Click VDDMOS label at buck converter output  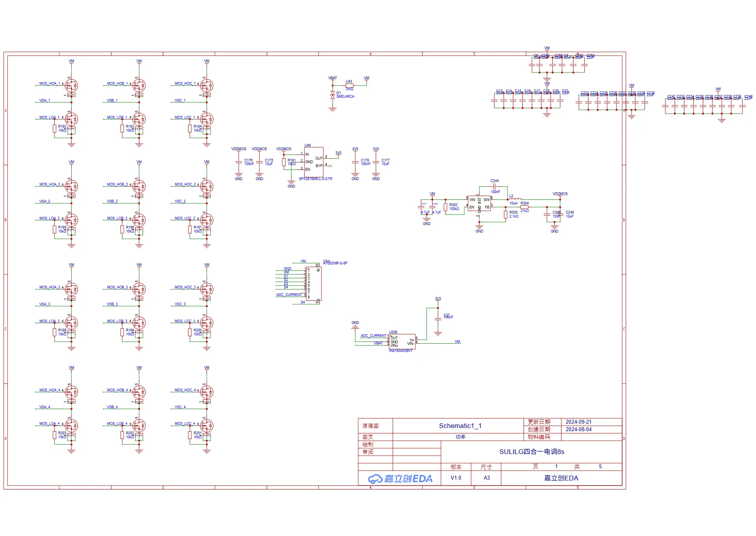pyautogui.click(x=560, y=194)
